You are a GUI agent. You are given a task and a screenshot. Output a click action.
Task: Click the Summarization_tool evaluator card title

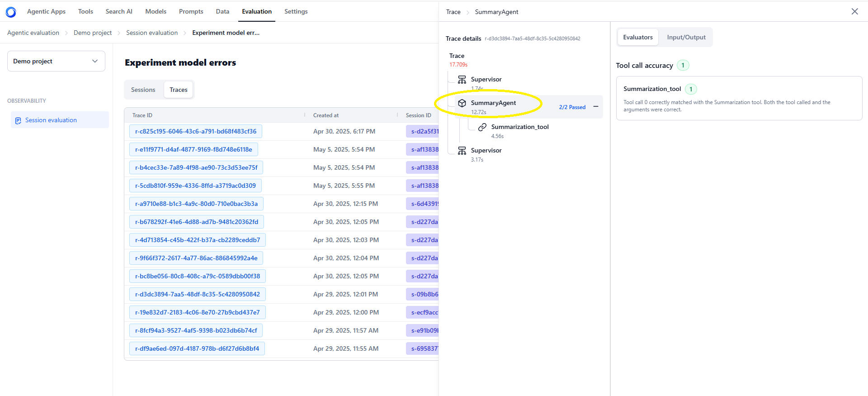(652, 89)
